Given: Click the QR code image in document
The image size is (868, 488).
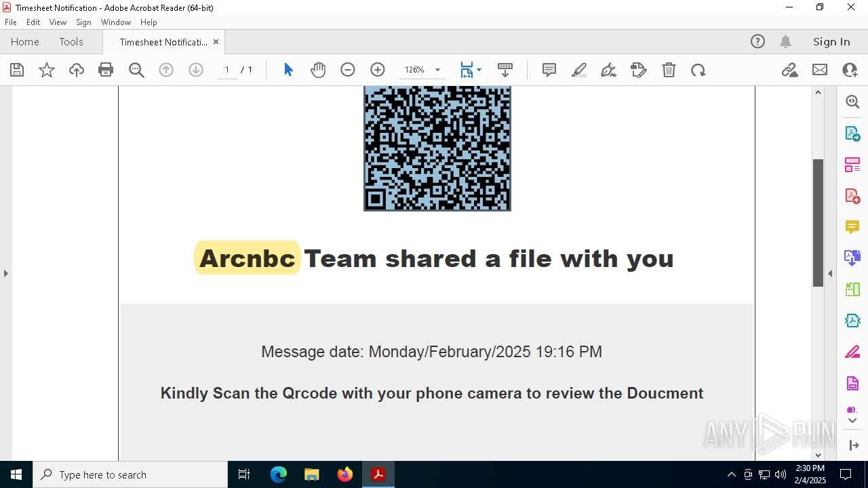Looking at the screenshot, I should click(437, 148).
